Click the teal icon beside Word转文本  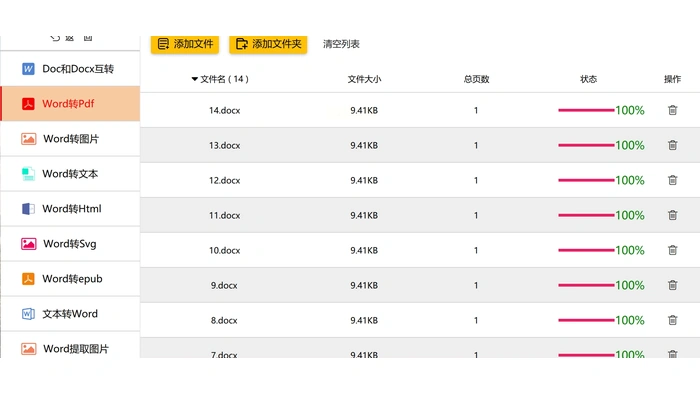coord(28,174)
